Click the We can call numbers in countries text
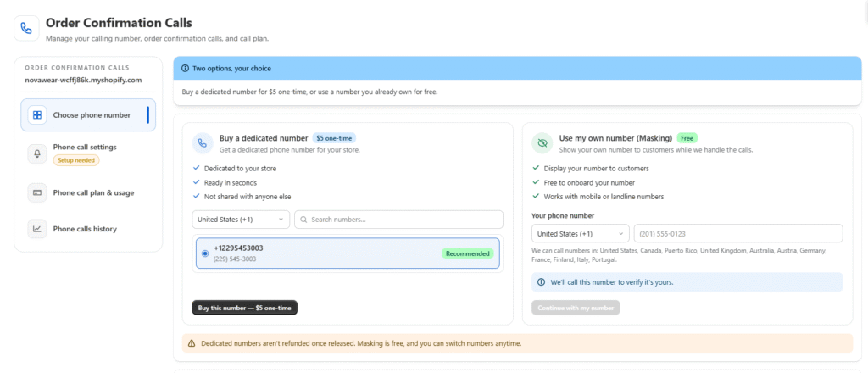Image resolution: width=868 pixels, height=373 pixels. 679,255
